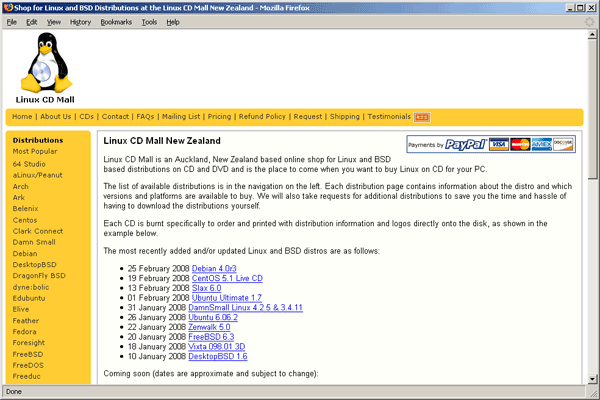Select Elive distribution

[x=21, y=309]
